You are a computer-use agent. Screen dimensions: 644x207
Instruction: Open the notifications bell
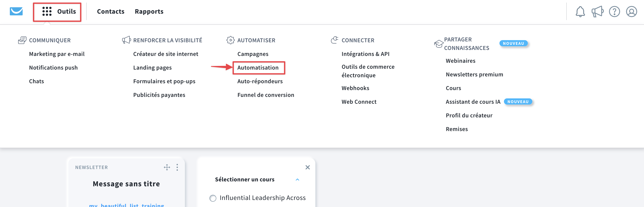pyautogui.click(x=580, y=11)
